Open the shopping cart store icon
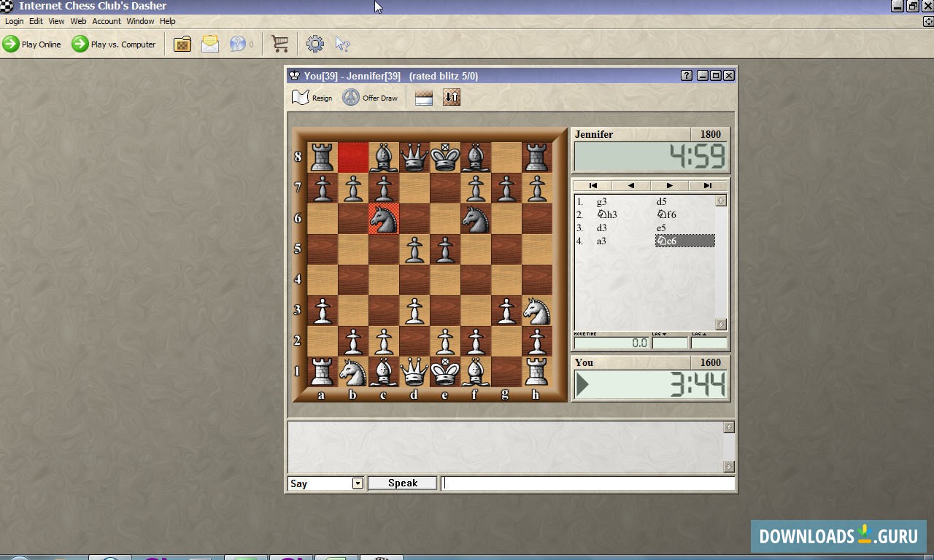The width and height of the screenshot is (934, 560). tap(279, 44)
